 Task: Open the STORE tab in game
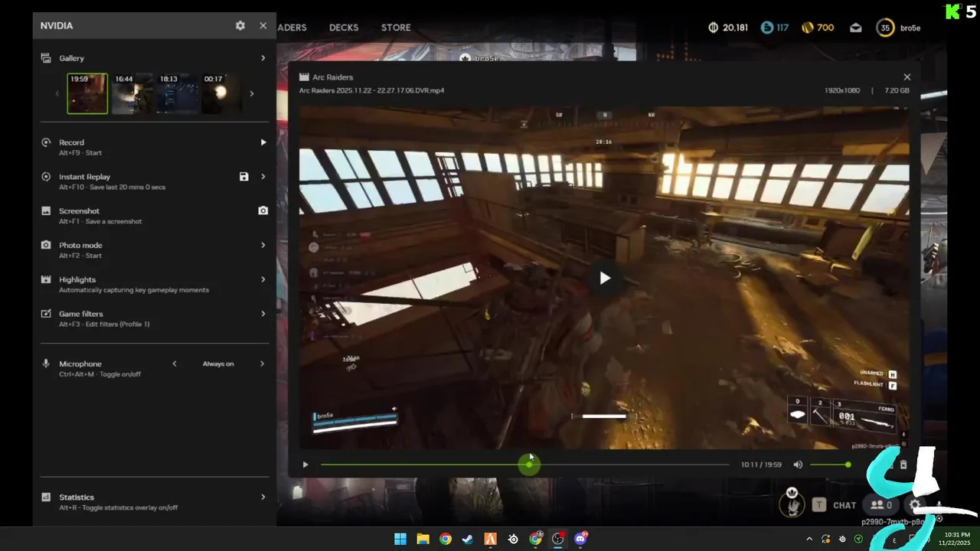[x=396, y=28]
